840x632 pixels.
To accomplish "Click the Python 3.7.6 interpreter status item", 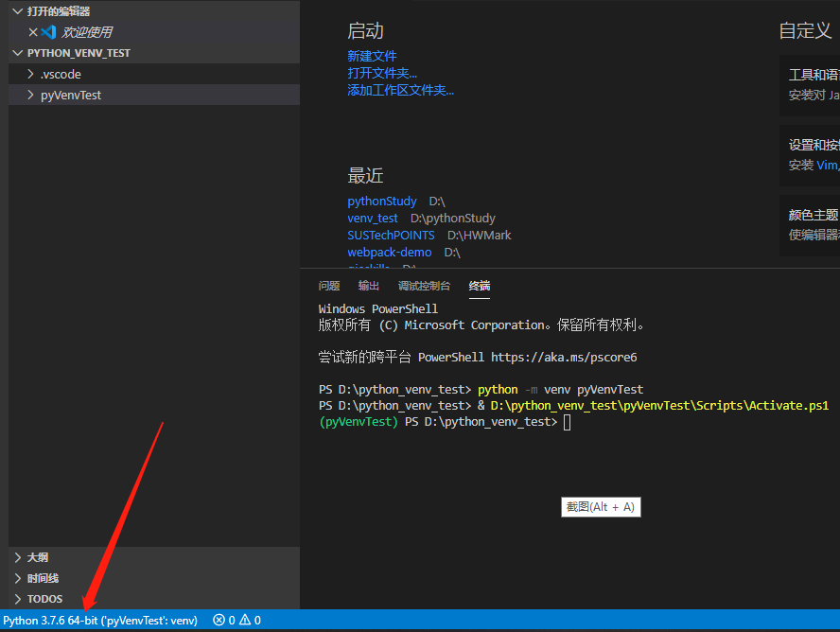I will (100, 621).
